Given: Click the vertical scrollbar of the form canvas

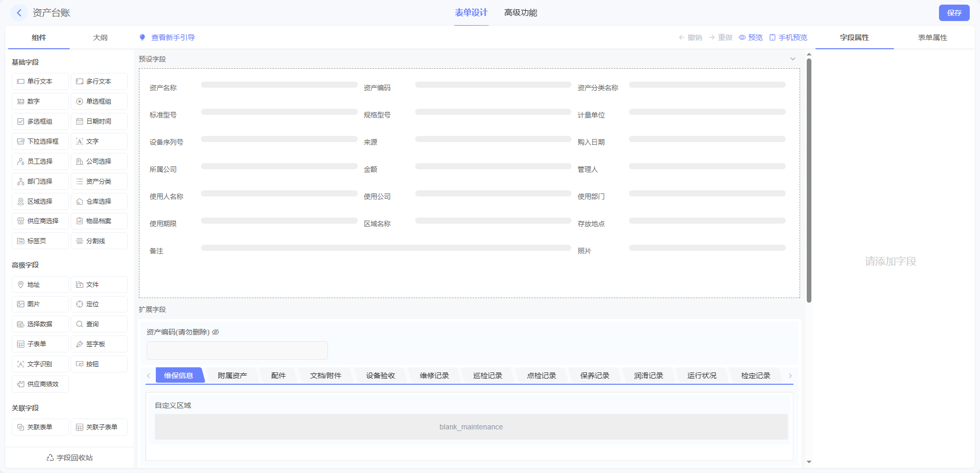Looking at the screenshot, I should tap(809, 180).
